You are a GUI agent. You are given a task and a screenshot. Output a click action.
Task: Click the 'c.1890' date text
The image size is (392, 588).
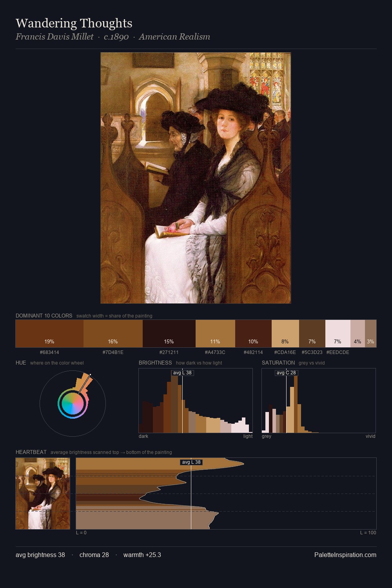116,37
